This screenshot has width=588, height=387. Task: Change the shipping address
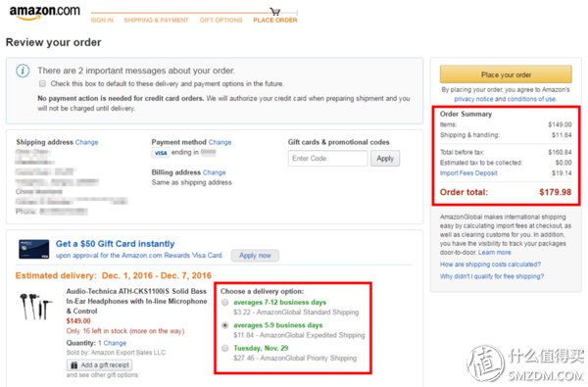pyautogui.click(x=86, y=142)
